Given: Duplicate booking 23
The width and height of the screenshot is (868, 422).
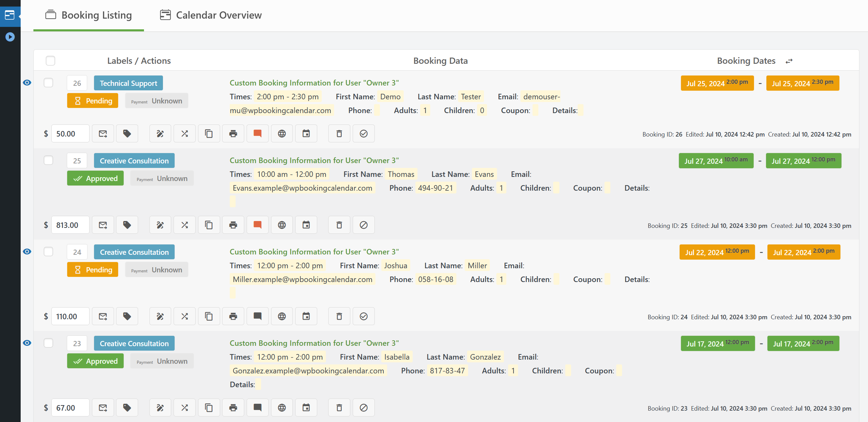Looking at the screenshot, I should click(209, 407).
